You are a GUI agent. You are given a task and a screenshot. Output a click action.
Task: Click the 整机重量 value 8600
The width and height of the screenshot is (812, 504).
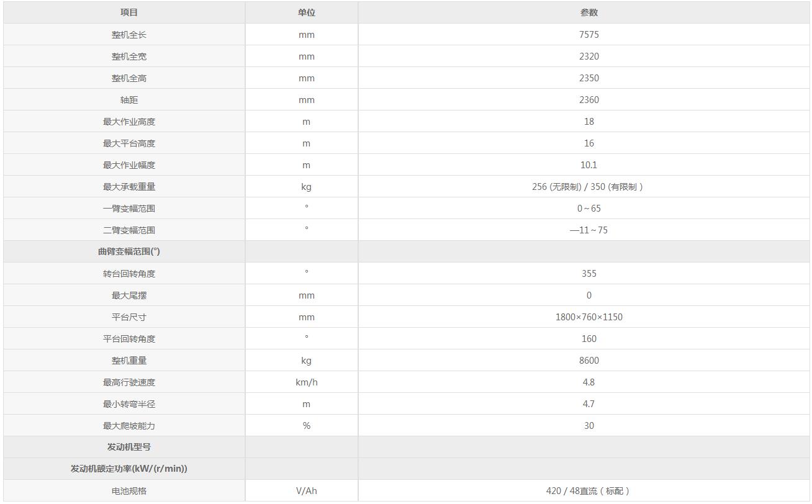589,361
